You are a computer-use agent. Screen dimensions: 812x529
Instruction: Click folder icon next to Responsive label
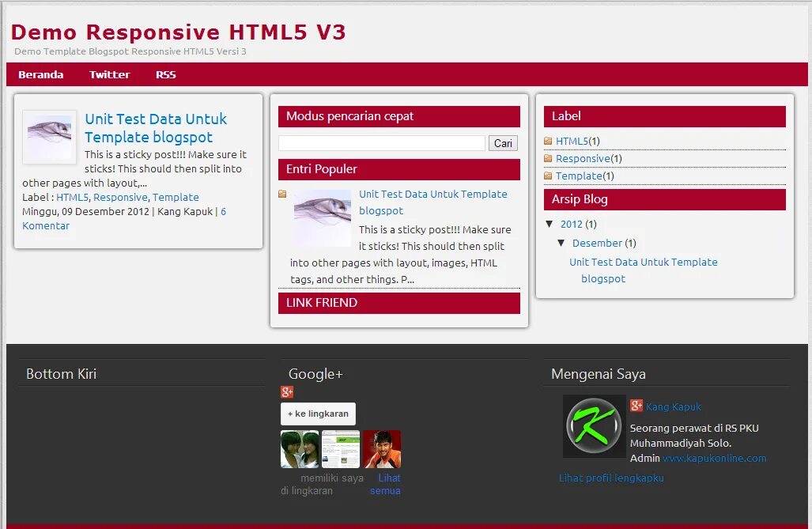(548, 159)
